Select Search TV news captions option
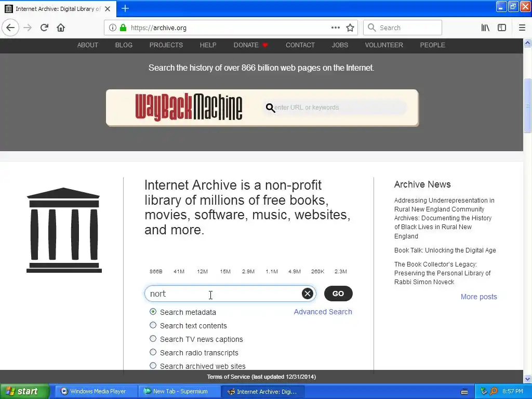 point(153,339)
